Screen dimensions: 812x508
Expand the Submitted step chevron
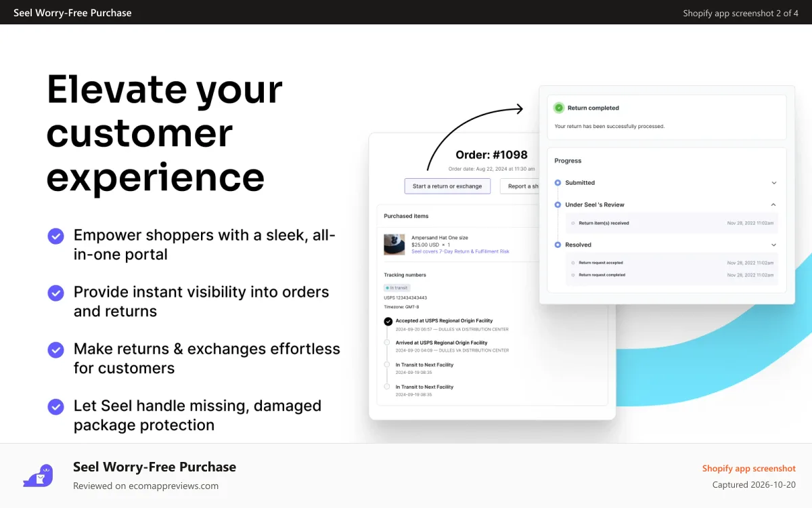[774, 183]
